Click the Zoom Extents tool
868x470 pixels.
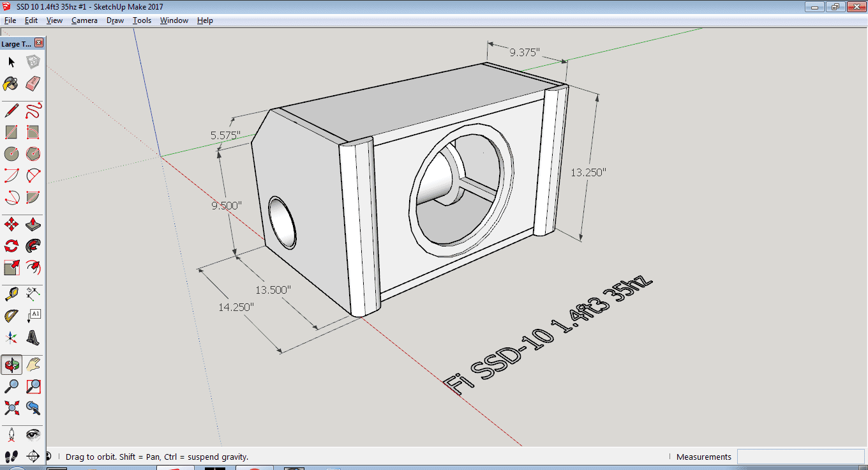(11, 408)
